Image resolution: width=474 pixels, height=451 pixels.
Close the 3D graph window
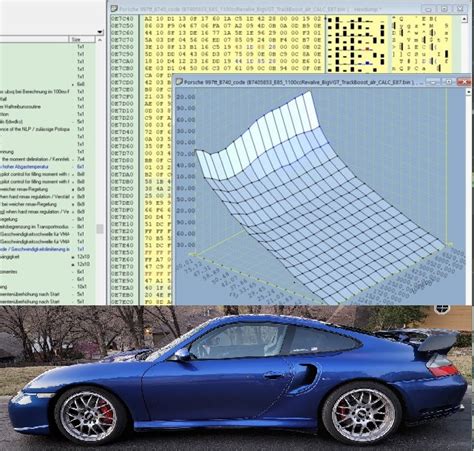[464, 82]
